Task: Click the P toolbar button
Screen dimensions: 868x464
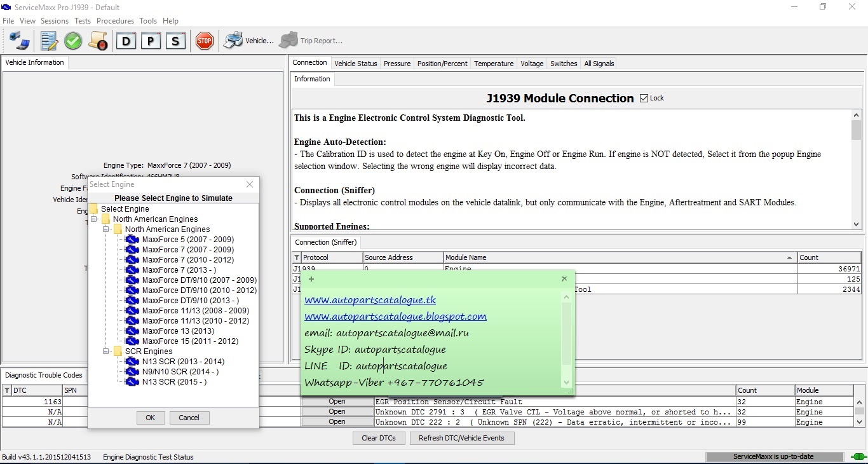Action: (x=151, y=41)
